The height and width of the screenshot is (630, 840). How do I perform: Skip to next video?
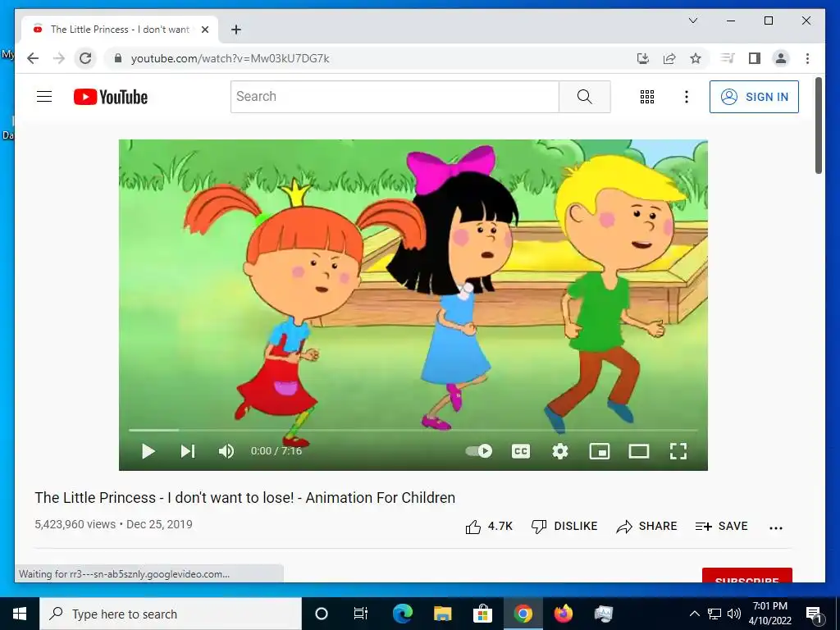188,451
